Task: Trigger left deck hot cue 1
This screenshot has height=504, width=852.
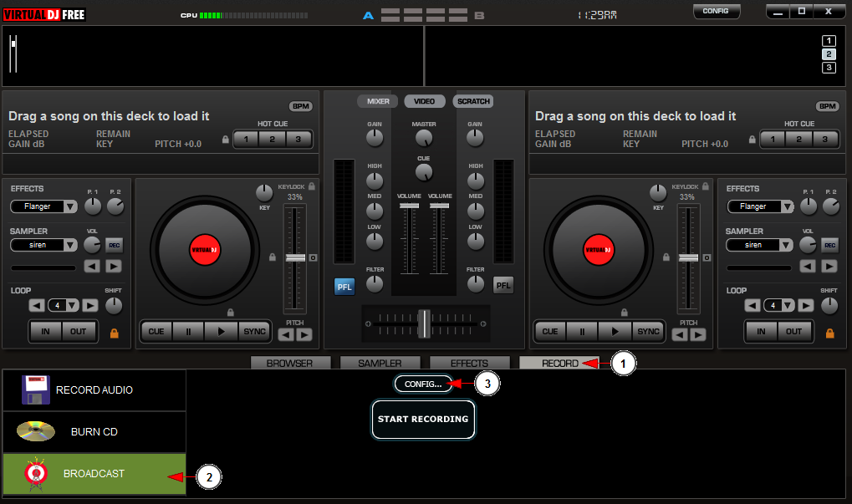Action: (246, 140)
